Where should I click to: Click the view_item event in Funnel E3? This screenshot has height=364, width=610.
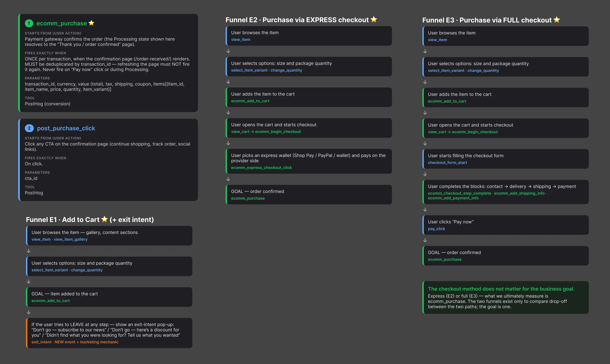coord(437,40)
